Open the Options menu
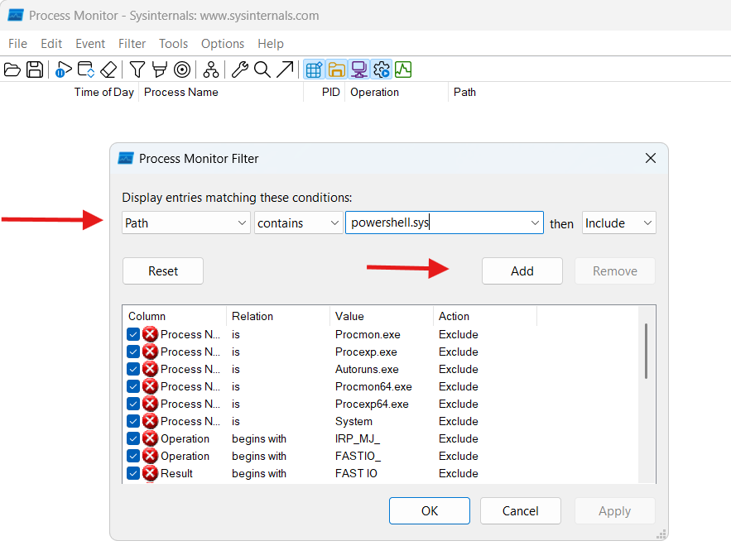 pos(223,44)
